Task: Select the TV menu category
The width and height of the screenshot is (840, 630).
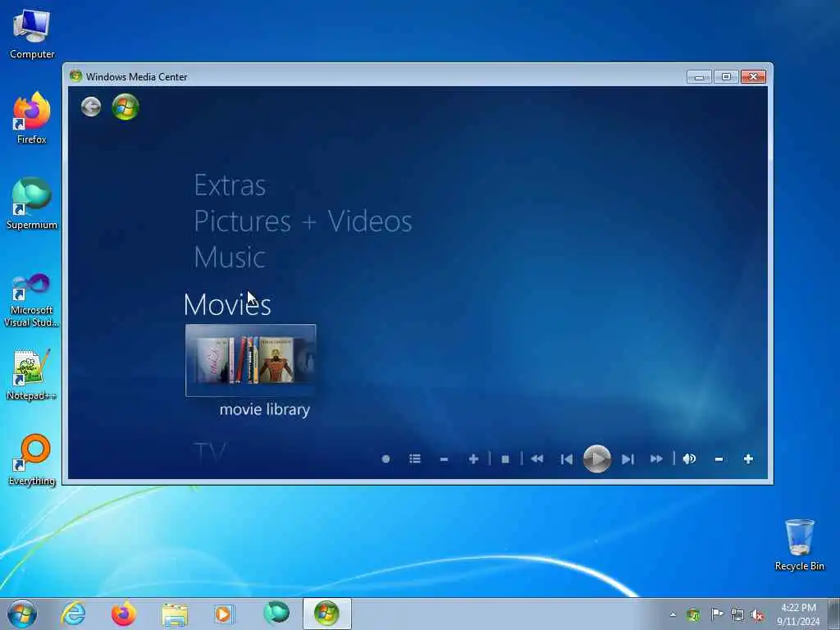Action: [210, 453]
